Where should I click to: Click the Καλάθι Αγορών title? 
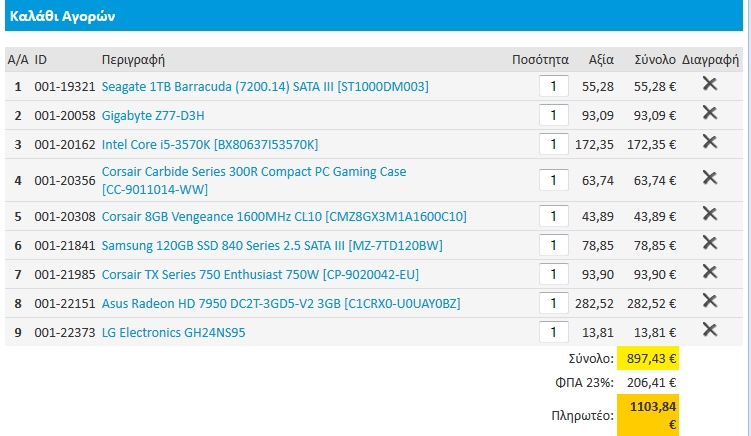click(63, 16)
